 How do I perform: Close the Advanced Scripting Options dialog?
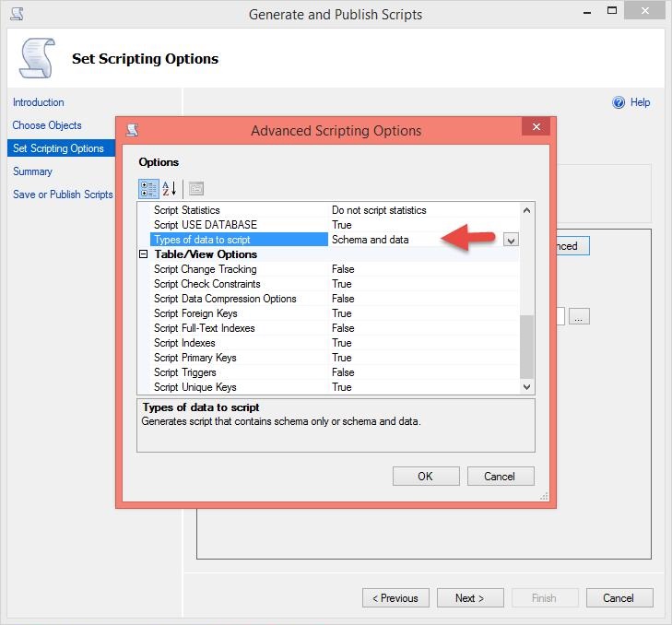536,127
